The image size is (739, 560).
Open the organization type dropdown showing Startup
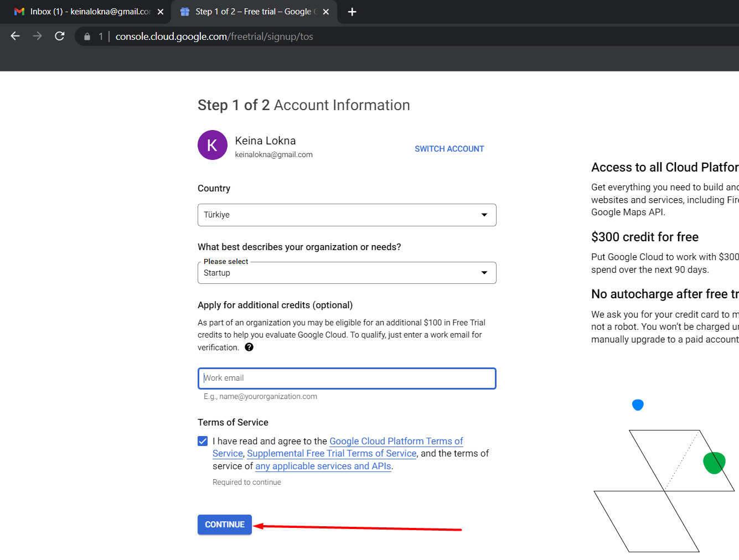(347, 273)
